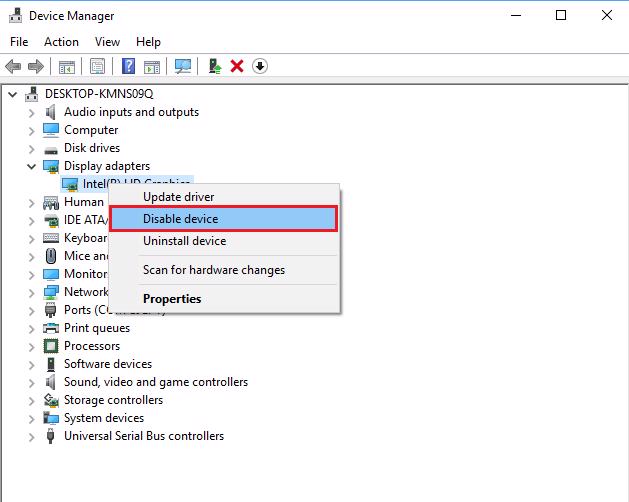This screenshot has width=629, height=502.
Task: Click the Scan for hardware changes monitor icon
Action: click(x=183, y=67)
